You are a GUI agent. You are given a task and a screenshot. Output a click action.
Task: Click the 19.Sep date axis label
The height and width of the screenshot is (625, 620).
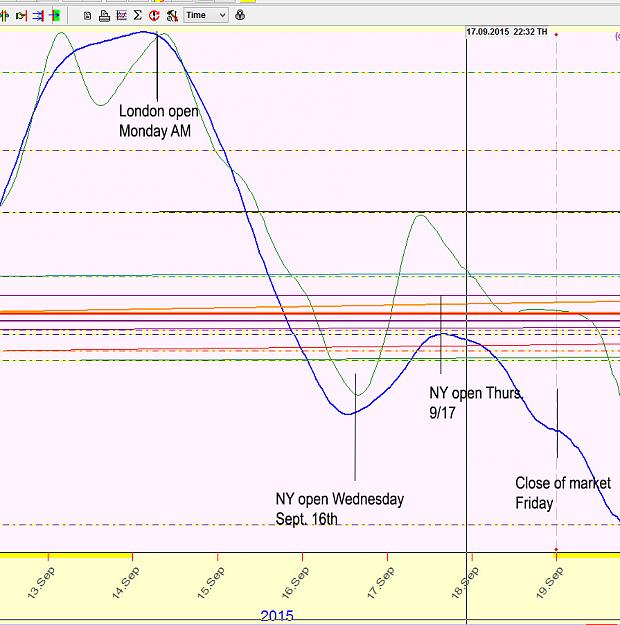tap(550, 583)
